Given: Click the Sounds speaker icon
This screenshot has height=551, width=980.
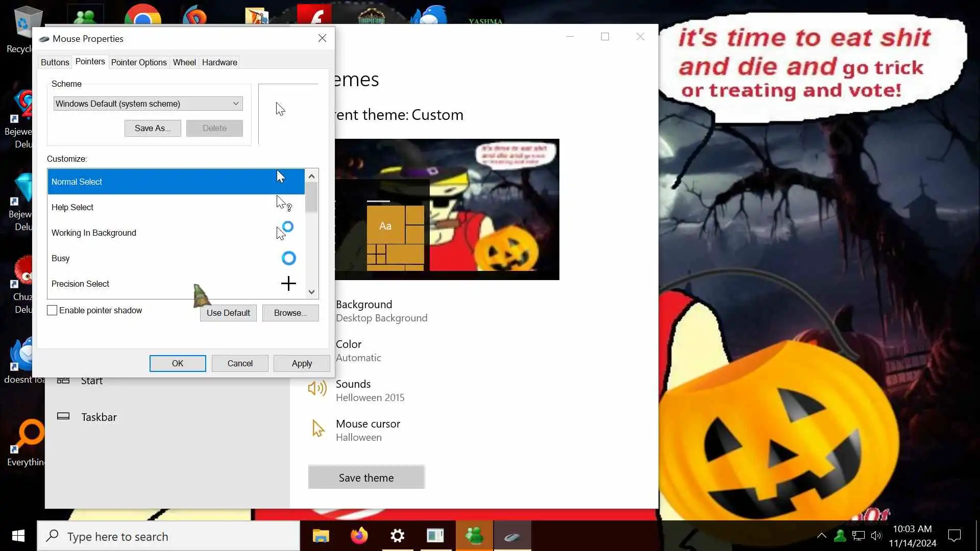Looking at the screenshot, I should [317, 389].
